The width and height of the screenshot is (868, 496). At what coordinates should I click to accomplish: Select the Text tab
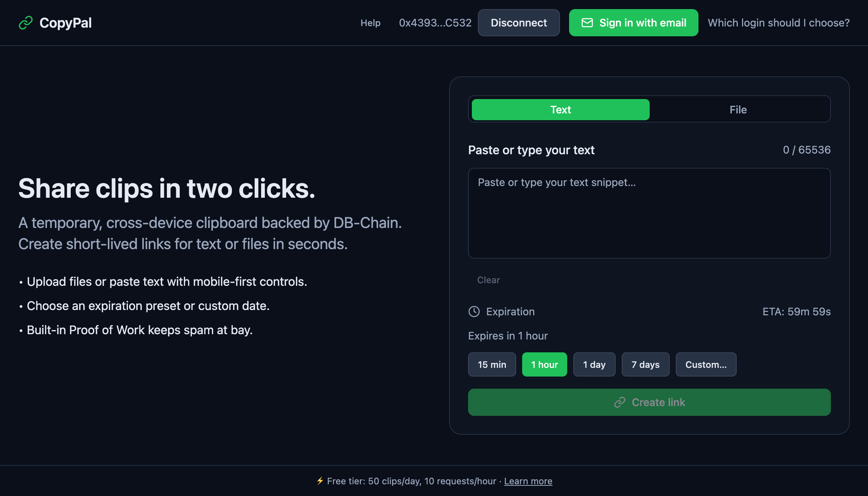pos(560,109)
